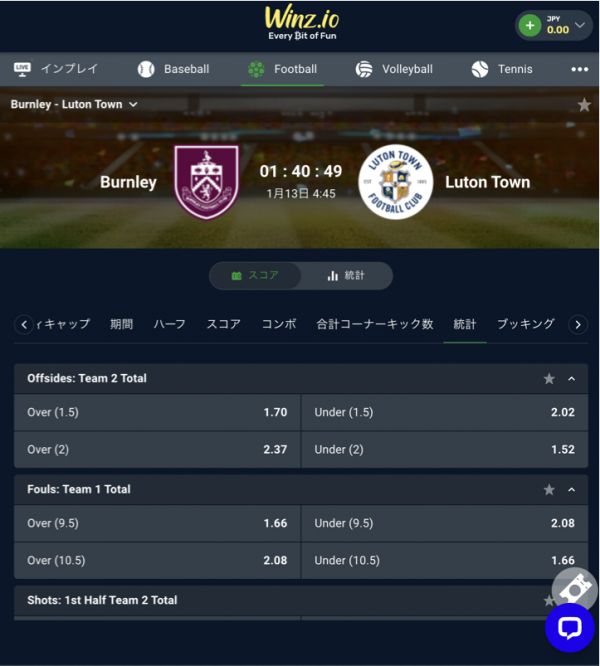Favorite the Fouls: Team 1 Total market
Screen dimensions: 600x666
coord(549,490)
